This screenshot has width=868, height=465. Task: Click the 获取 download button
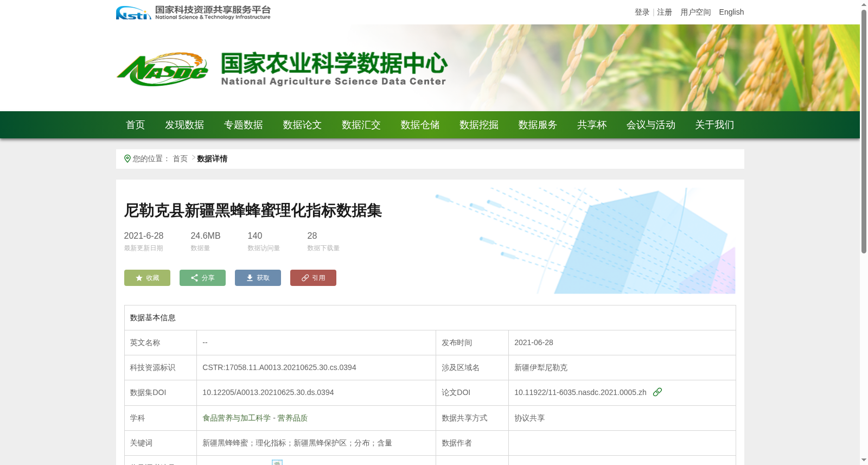[258, 278]
